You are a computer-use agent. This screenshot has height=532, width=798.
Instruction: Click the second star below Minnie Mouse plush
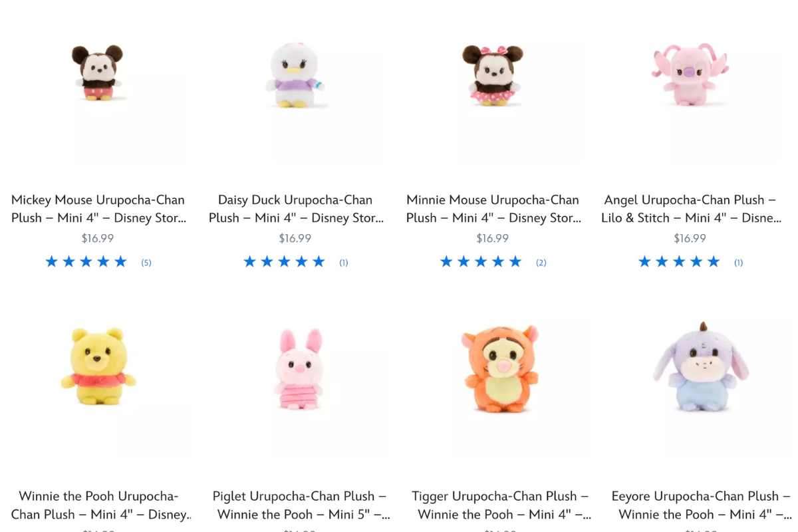464,261
